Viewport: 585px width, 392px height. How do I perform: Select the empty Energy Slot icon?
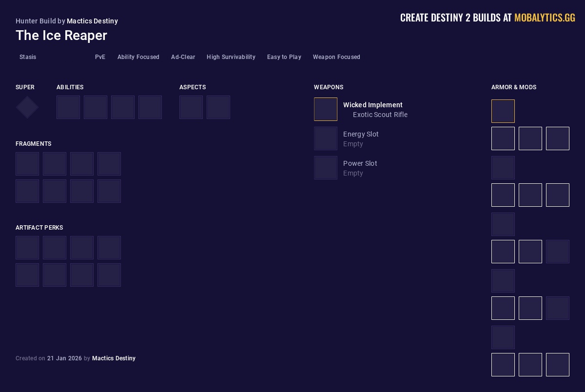click(x=326, y=138)
